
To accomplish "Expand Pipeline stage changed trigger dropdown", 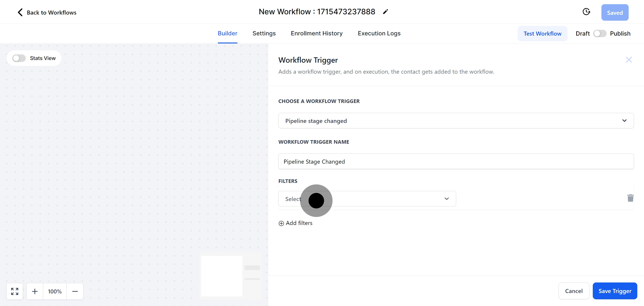I will click(x=456, y=121).
